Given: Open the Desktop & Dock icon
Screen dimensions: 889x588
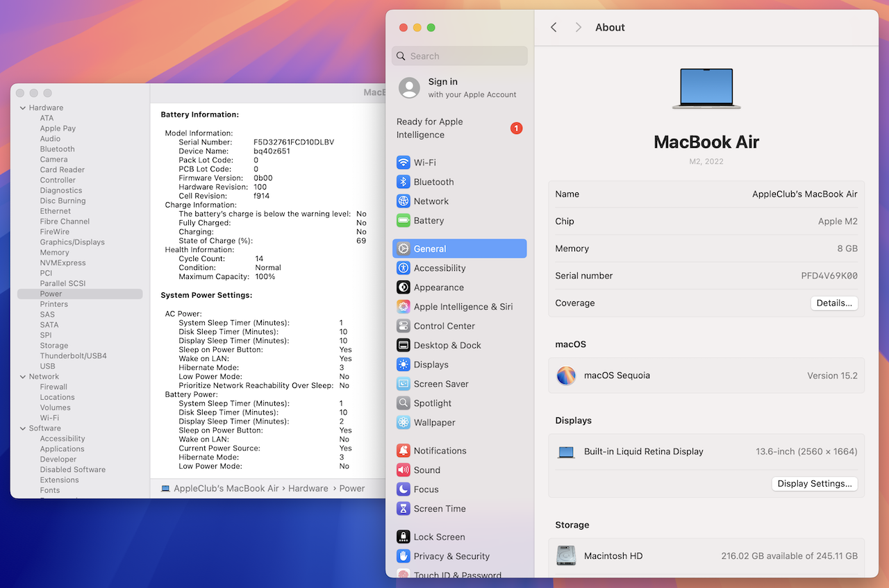Looking at the screenshot, I should [404, 345].
